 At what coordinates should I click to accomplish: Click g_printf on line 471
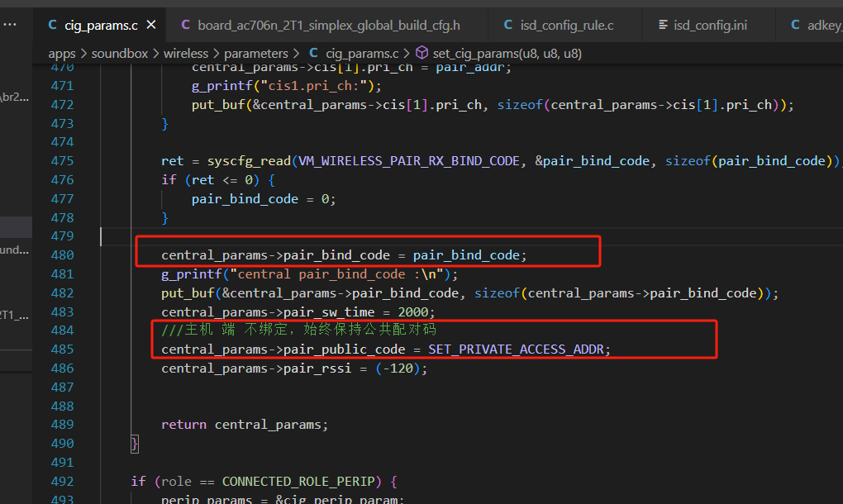[x=222, y=86]
